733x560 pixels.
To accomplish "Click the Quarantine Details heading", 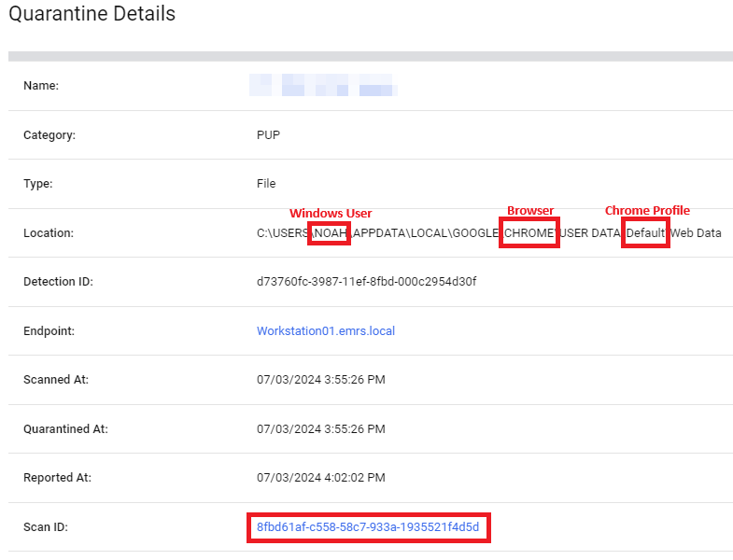I will pos(92,14).
